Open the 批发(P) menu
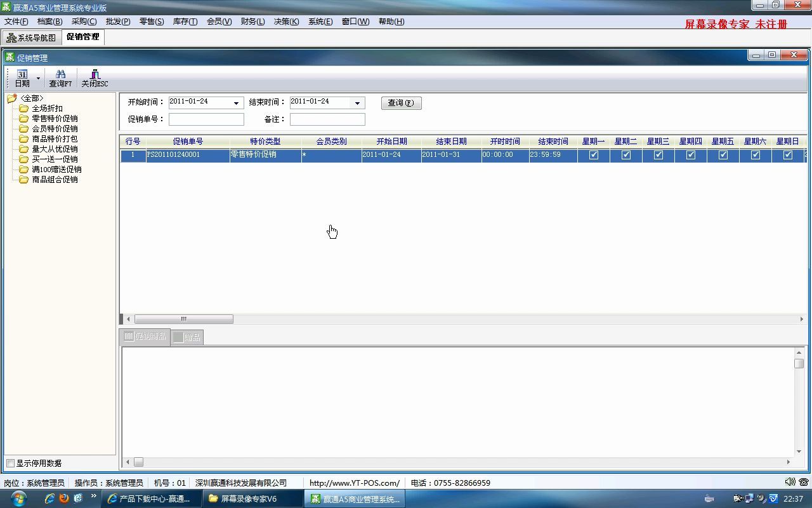 coord(118,22)
